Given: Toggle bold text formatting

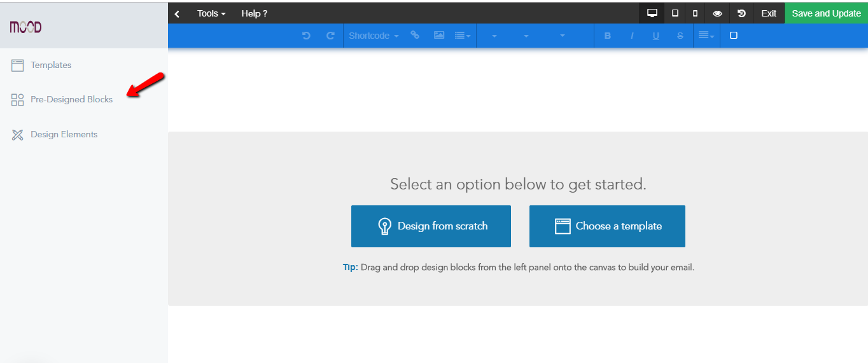Looking at the screenshot, I should coord(608,36).
